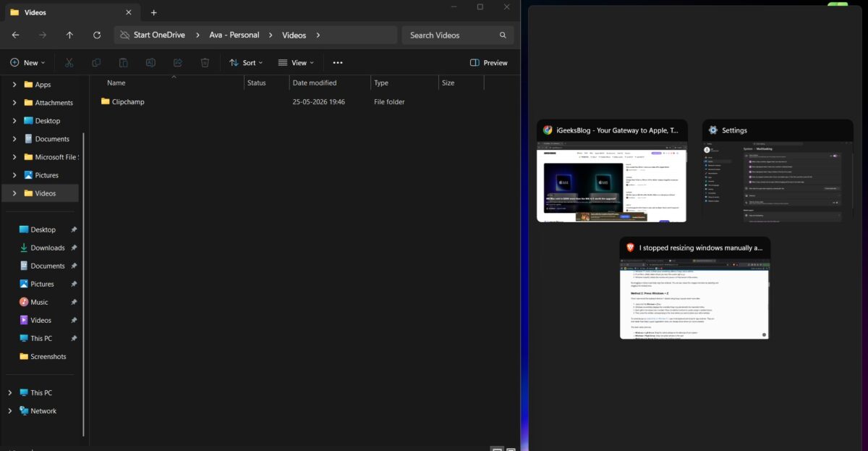Open pinned This PC entry with pin
This screenshot has height=451, width=868.
pyautogui.click(x=43, y=338)
